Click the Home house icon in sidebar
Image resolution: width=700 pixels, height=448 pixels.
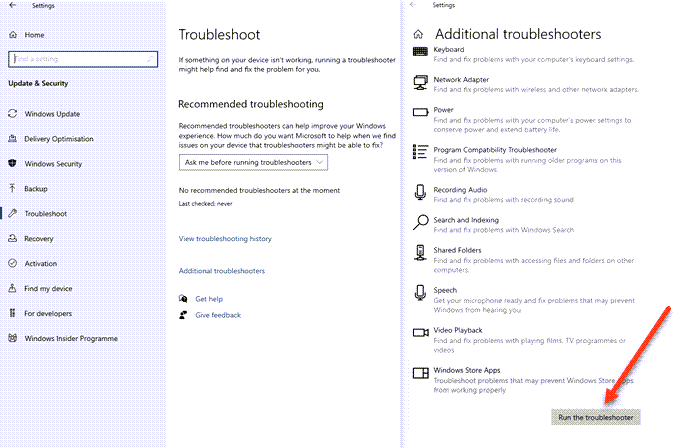tap(13, 35)
